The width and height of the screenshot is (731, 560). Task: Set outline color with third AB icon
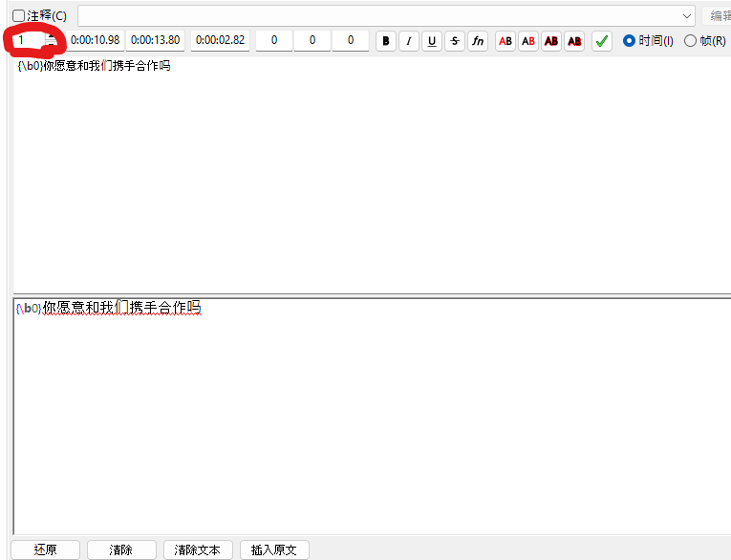click(551, 41)
